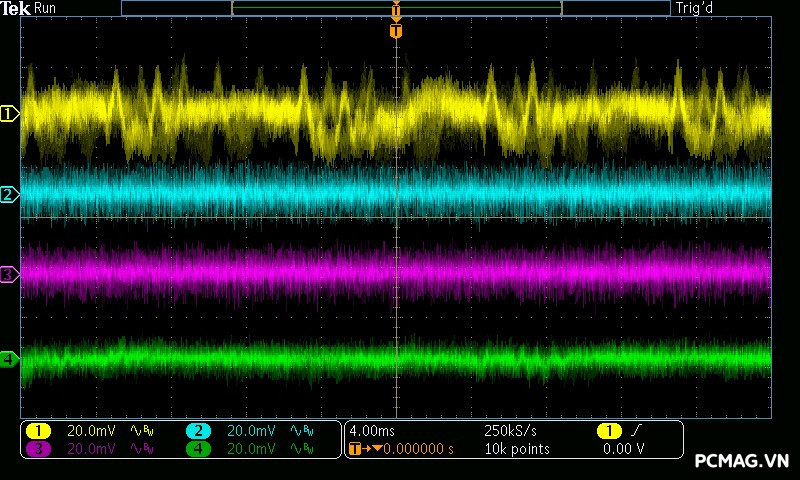Screen dimensions: 800x480
Task: Click the 250kS/s sample rate readout
Action: (510, 430)
